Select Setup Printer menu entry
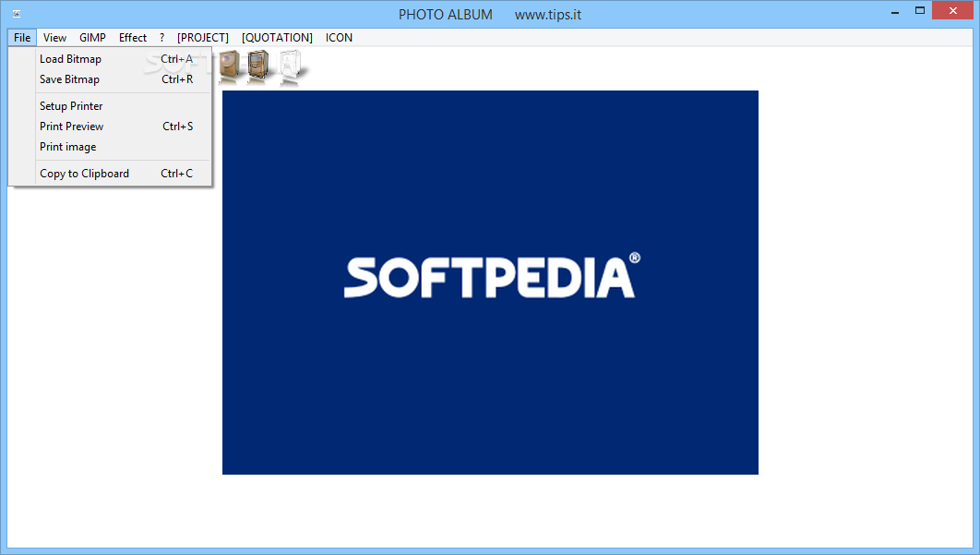 tap(111, 106)
